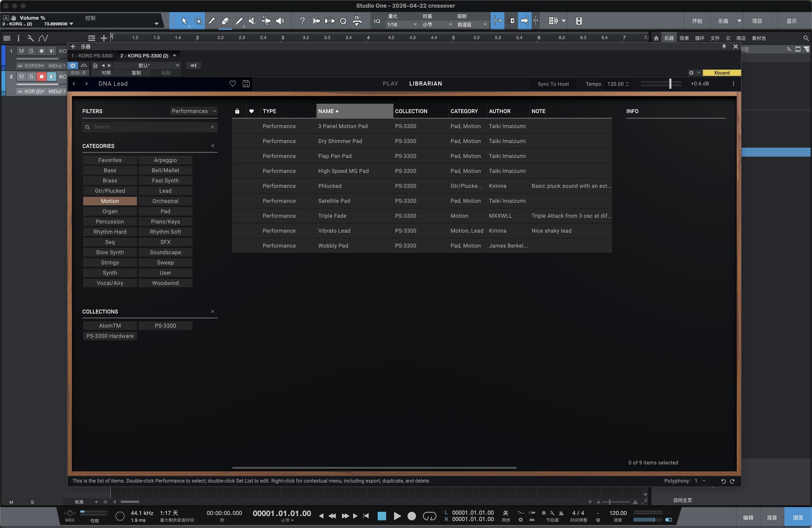Favorite DNA Lead with heart icon
The image size is (812, 528).
point(233,84)
